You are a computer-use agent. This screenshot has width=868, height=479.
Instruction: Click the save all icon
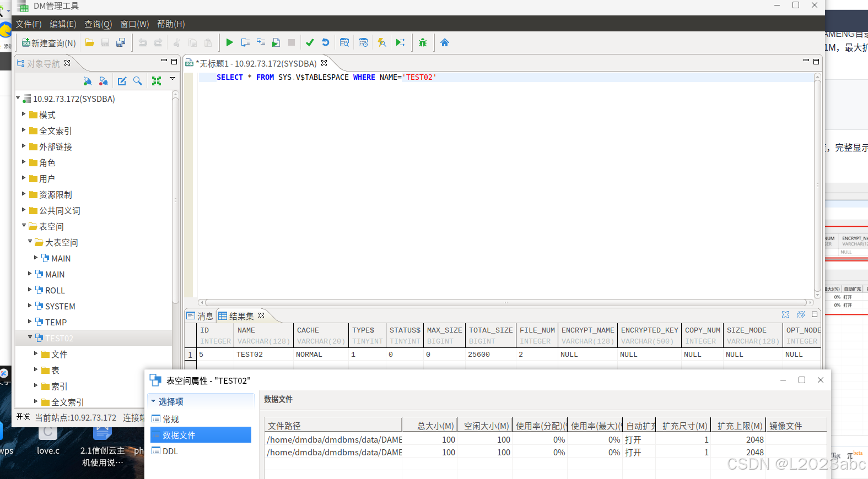click(121, 42)
